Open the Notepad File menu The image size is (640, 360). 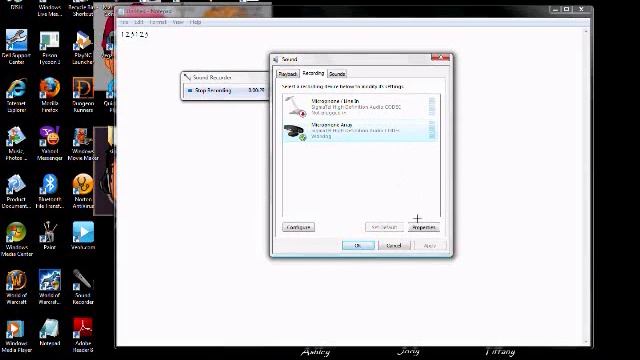(x=124, y=22)
